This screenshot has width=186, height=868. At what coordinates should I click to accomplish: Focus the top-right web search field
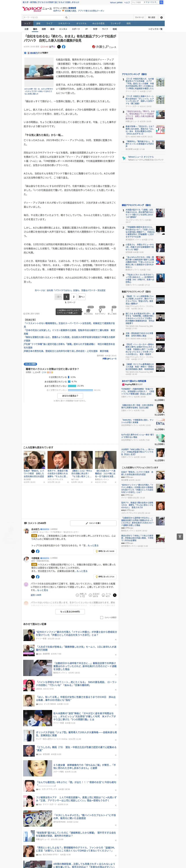145,2
